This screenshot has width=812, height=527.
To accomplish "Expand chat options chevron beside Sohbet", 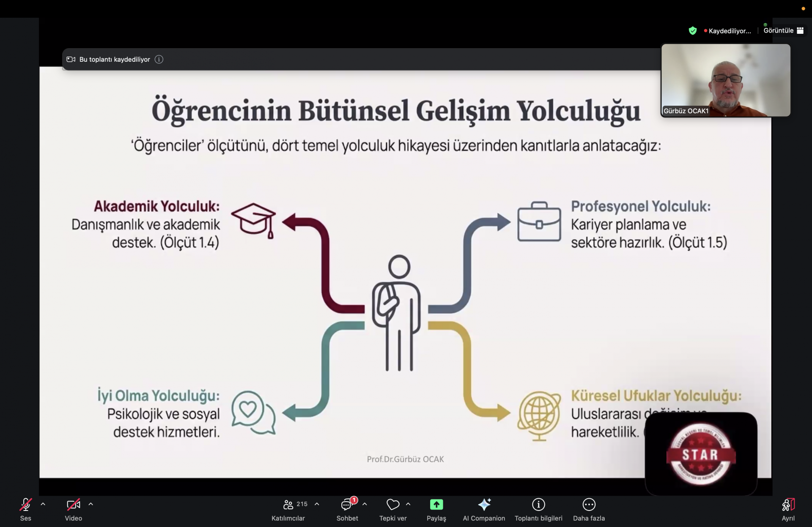I will (365, 504).
